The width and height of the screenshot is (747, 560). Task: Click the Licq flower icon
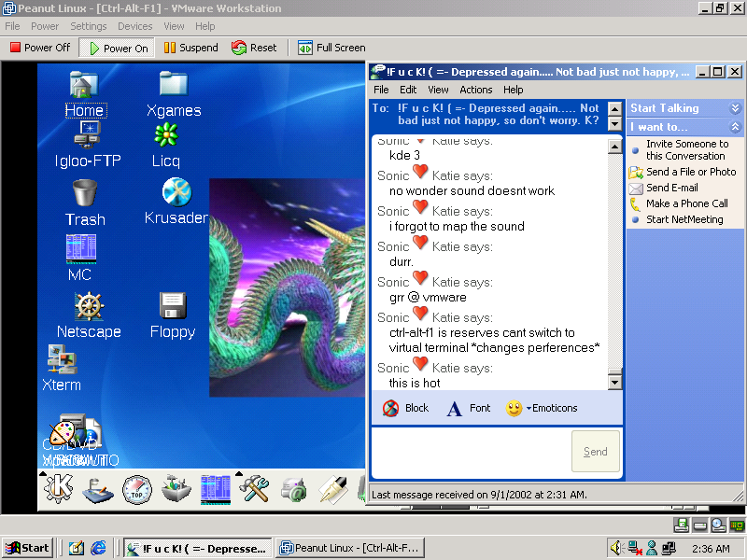(x=166, y=135)
